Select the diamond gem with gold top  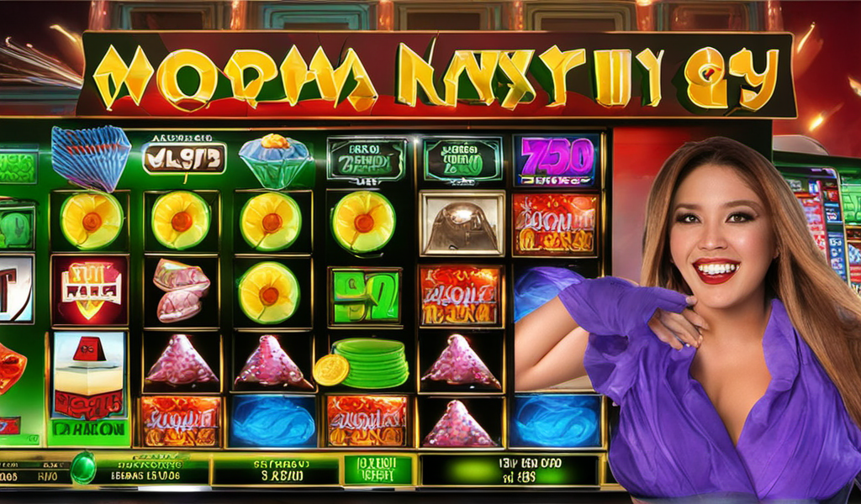[x=275, y=160]
